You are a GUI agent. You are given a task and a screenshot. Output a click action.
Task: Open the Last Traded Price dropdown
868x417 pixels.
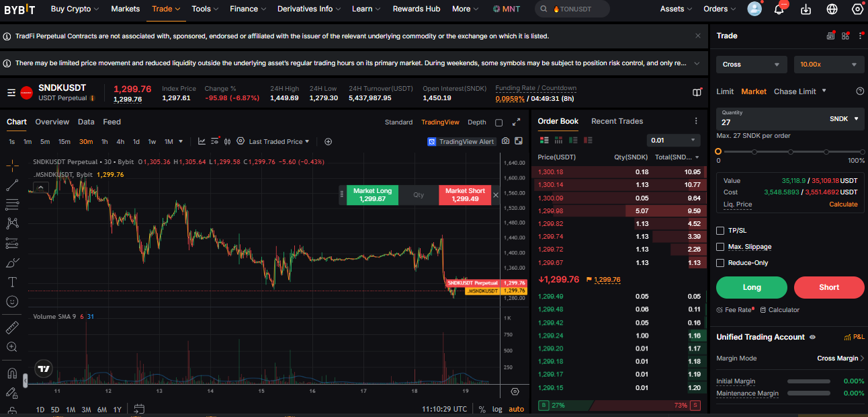279,141
